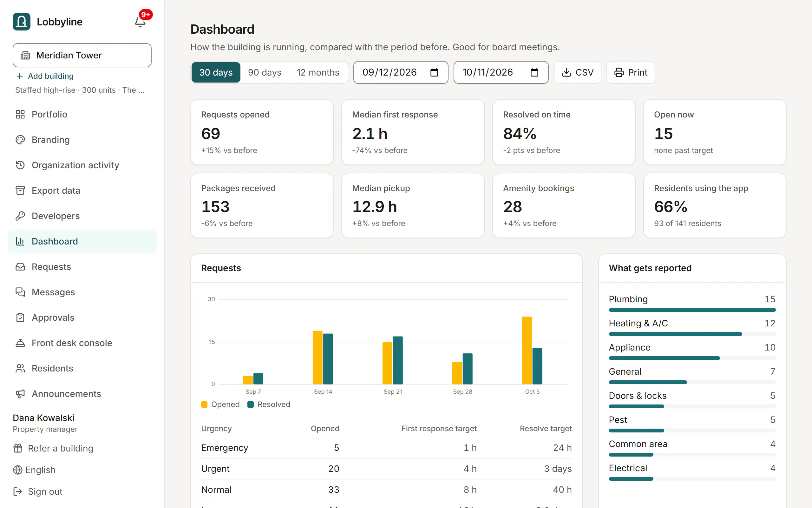Click the Messages chat icon
The height and width of the screenshot is (508, 812).
point(20,292)
